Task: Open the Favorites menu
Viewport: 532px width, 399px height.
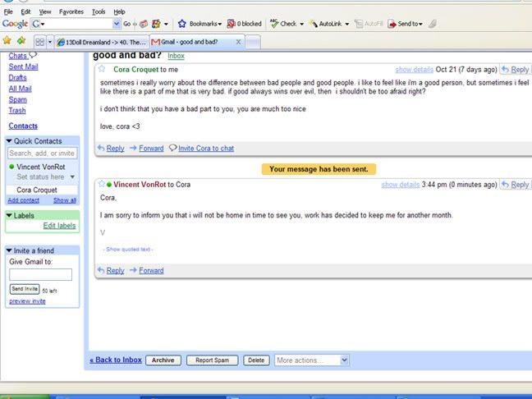Action: click(71, 12)
